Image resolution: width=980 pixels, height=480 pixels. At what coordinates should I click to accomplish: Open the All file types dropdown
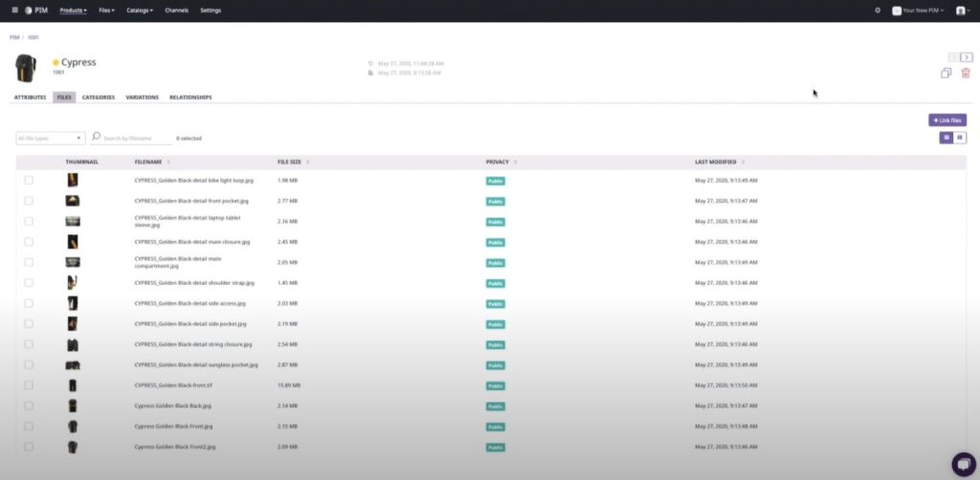tap(50, 138)
